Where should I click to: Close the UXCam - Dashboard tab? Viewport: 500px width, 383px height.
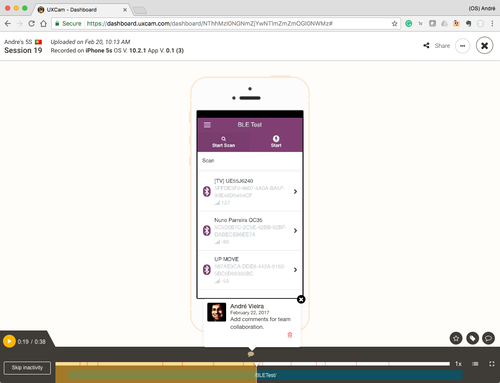click(x=125, y=10)
